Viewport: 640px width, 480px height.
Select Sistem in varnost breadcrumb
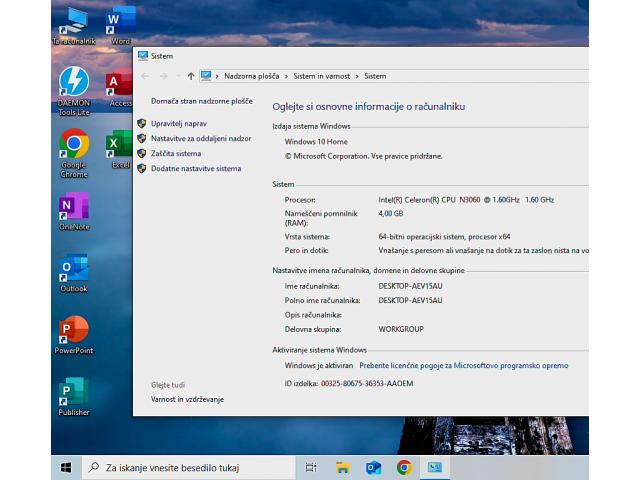click(322, 76)
